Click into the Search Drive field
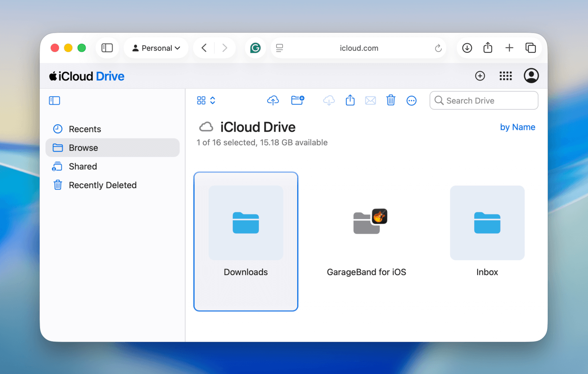The height and width of the screenshot is (374, 588). coord(484,101)
